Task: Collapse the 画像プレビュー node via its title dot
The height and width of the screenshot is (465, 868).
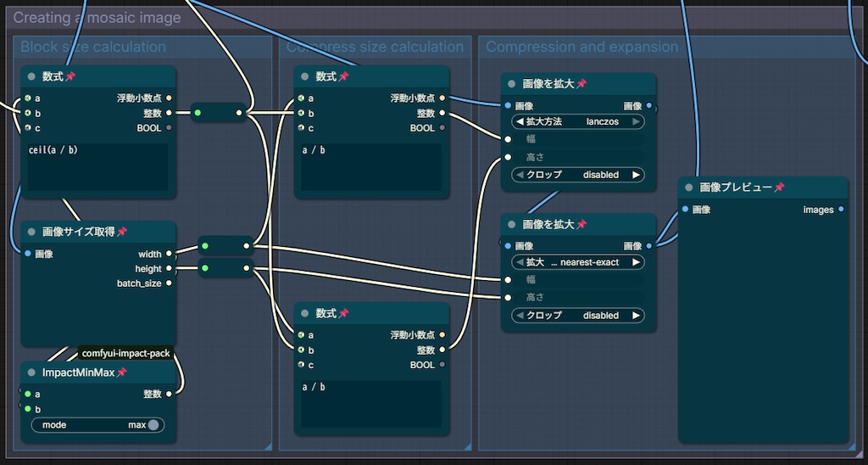Action: tap(689, 188)
